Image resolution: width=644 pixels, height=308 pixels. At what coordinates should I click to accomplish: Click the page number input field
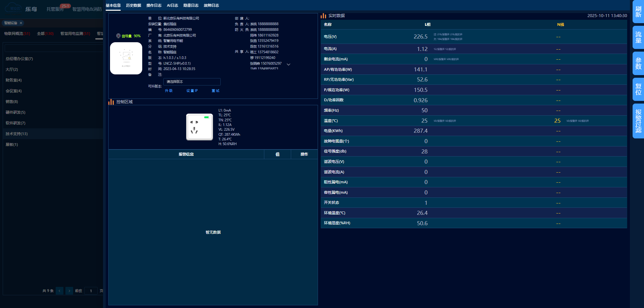coord(91,291)
